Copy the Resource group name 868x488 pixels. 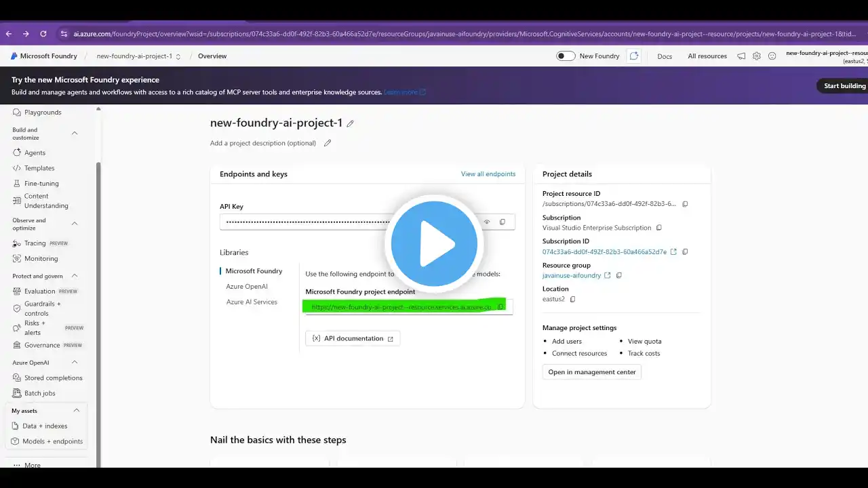coord(619,276)
